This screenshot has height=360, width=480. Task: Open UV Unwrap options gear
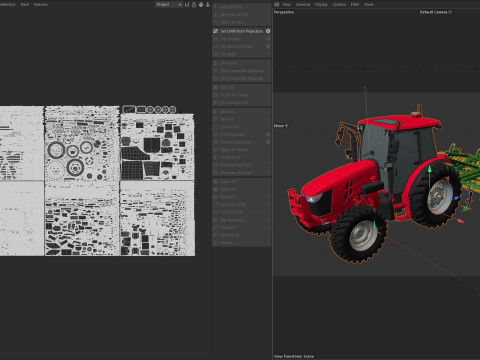click(268, 39)
